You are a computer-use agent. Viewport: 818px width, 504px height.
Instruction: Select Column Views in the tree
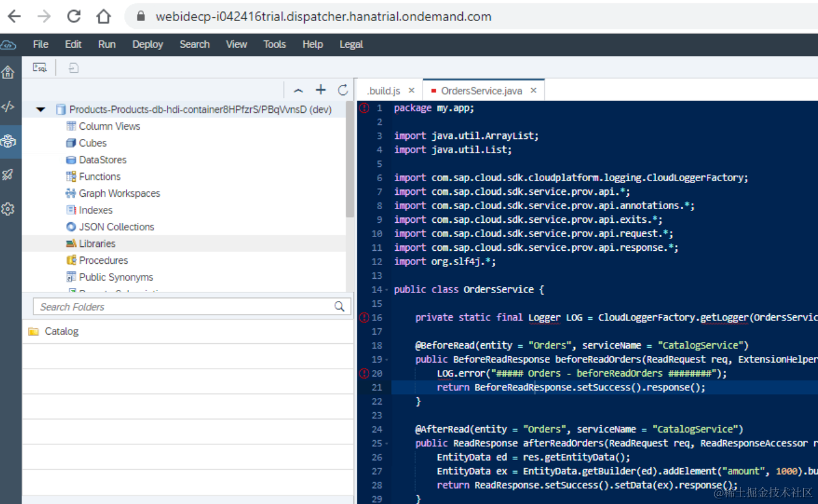click(x=109, y=126)
